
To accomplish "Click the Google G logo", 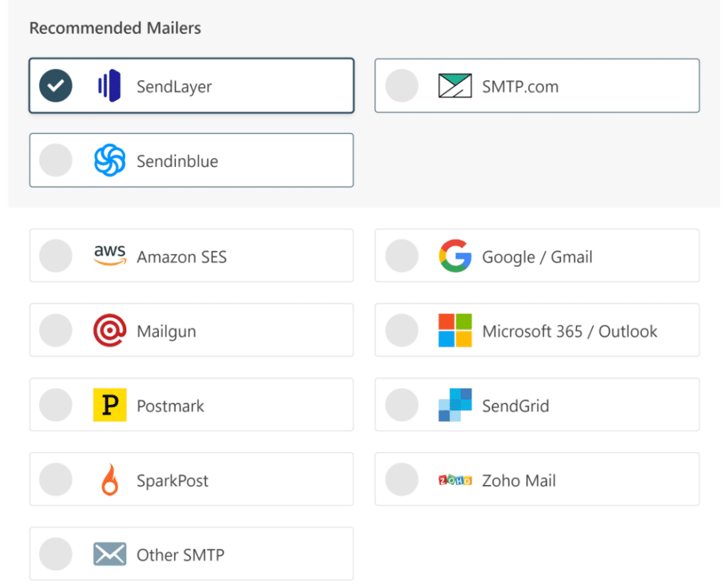I will 455,256.
